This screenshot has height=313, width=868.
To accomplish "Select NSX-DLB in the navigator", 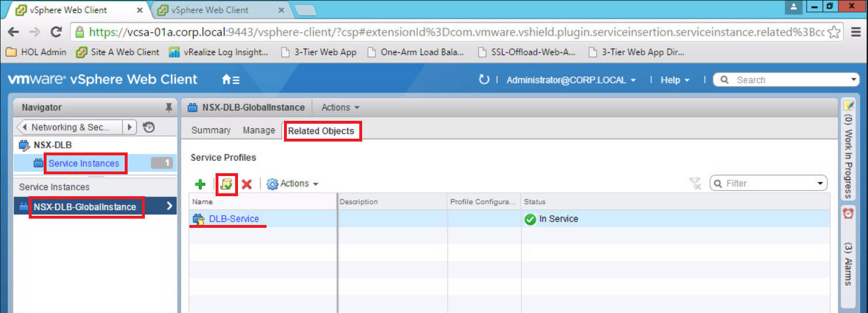I will coord(52,145).
